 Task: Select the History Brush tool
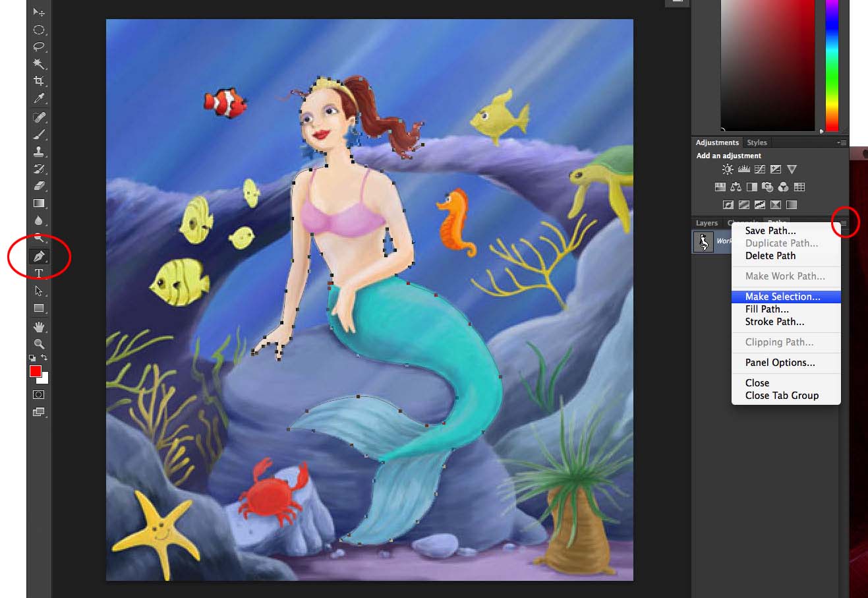coord(39,169)
